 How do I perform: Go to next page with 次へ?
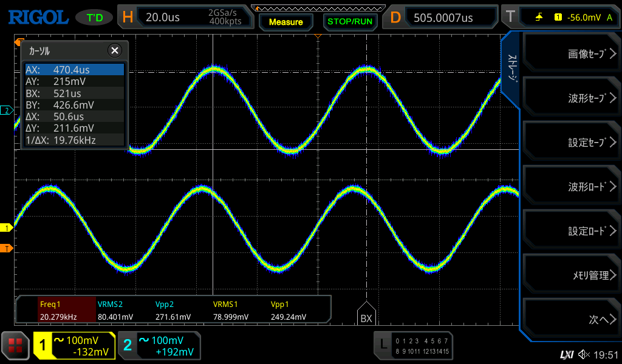570,319
